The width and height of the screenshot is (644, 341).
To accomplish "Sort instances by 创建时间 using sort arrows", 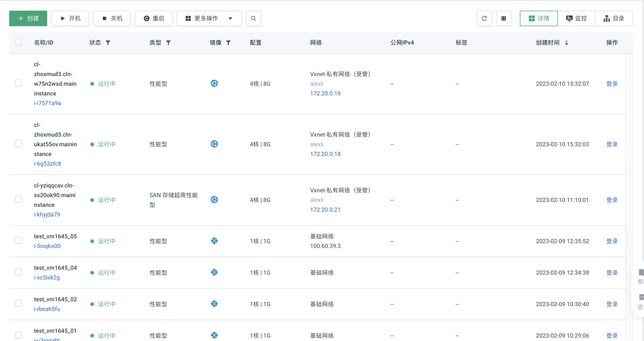I will [567, 43].
